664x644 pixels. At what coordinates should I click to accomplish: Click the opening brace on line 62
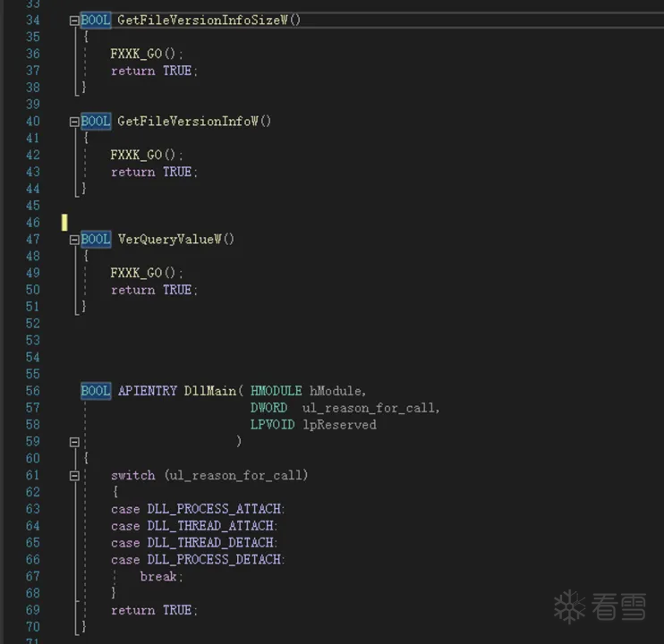[115, 492]
